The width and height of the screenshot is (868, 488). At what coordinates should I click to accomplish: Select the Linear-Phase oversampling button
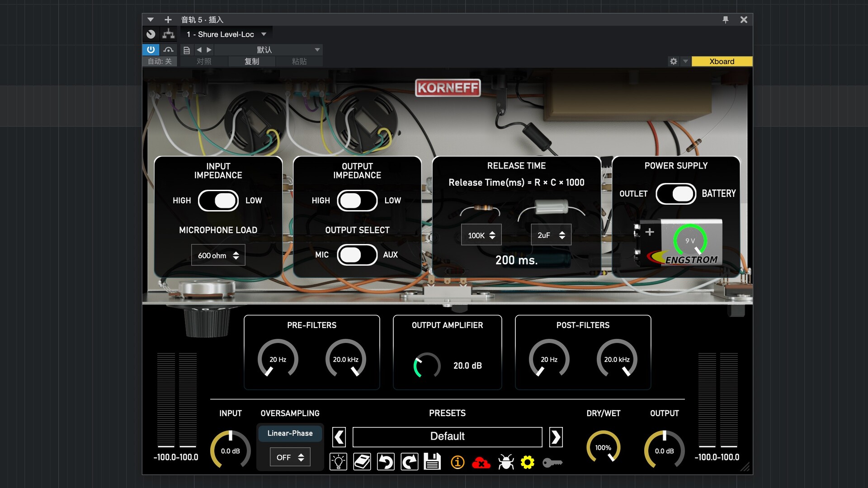click(290, 433)
